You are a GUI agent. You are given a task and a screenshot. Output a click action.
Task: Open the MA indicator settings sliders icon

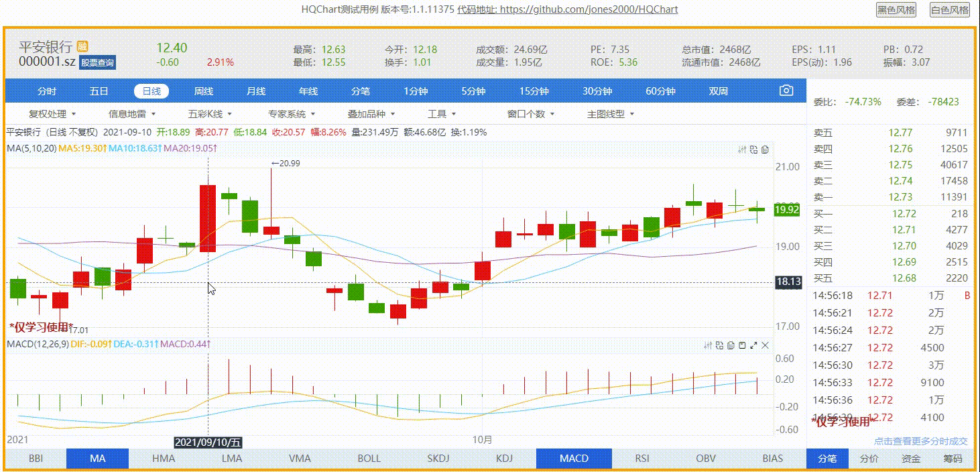[x=743, y=150]
